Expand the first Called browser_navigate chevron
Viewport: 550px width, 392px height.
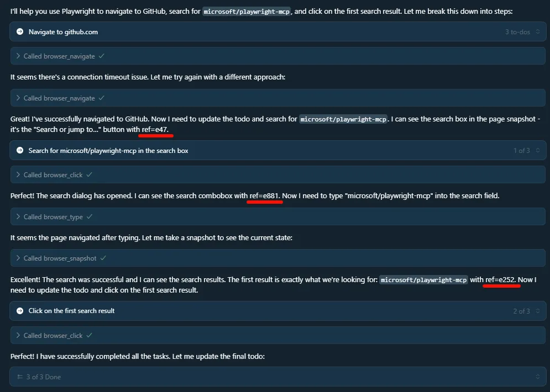coord(18,56)
